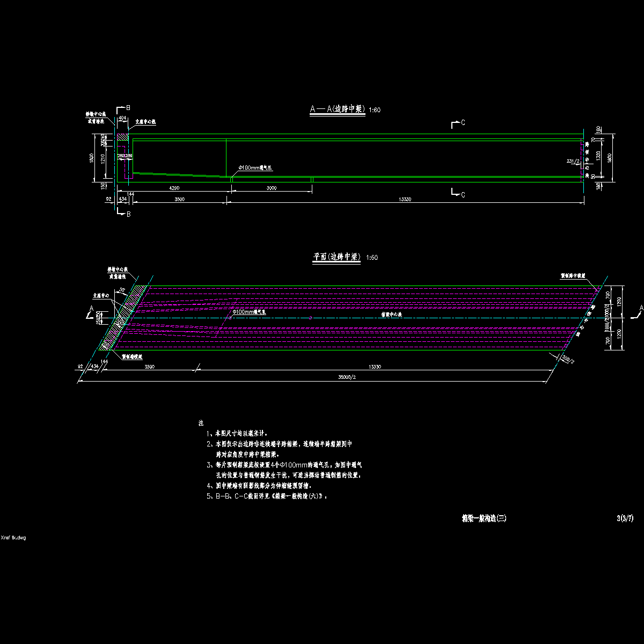Click note 1 about dimensions in millimeters
This screenshot has width=644, height=644.
237,433
